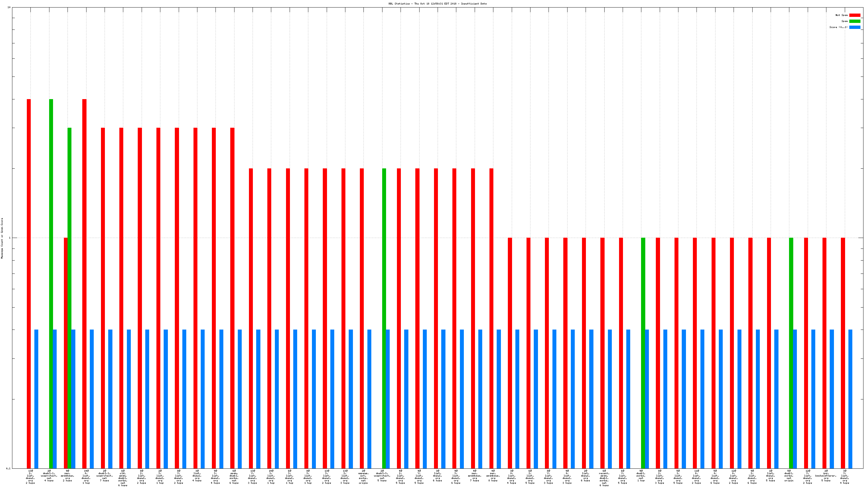
Task: Click the aspews.ext.sorbs.net origin label
Action: coord(363,477)
